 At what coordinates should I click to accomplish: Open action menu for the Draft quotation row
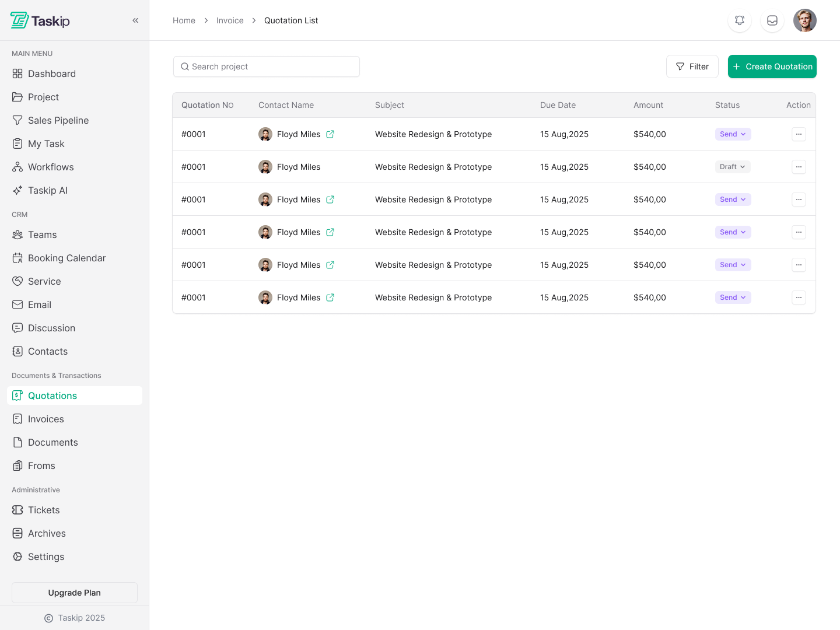click(x=799, y=167)
